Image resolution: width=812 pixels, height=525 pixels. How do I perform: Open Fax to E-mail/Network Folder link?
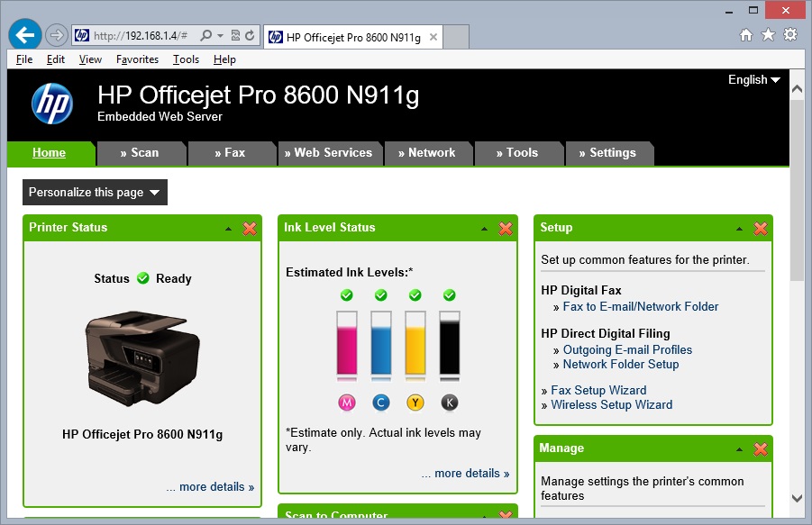[641, 307]
